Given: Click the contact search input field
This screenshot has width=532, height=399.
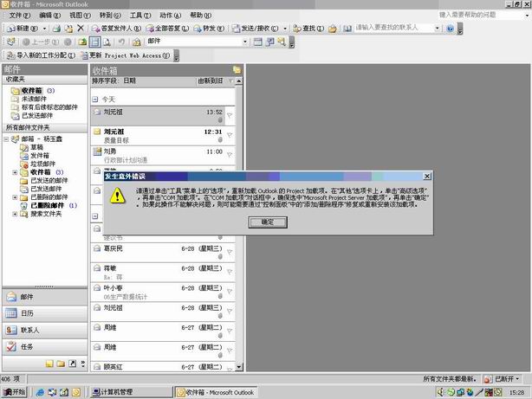Looking at the screenshot, I should tap(393, 28).
